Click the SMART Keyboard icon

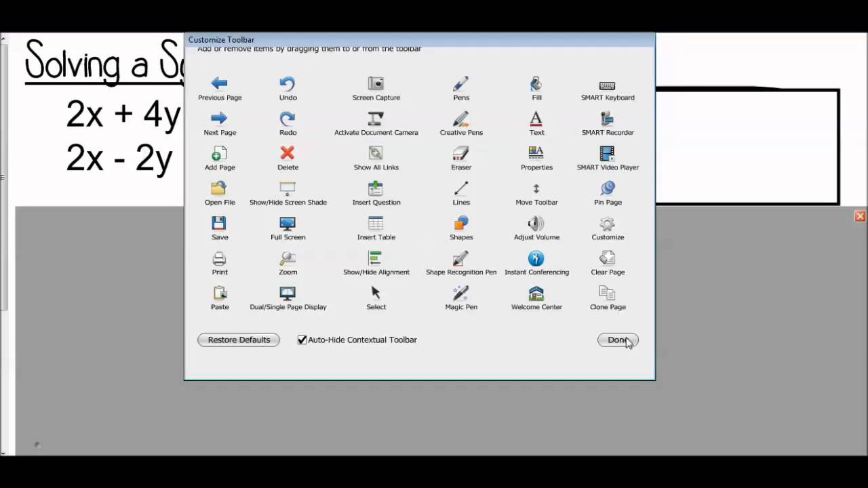click(608, 85)
